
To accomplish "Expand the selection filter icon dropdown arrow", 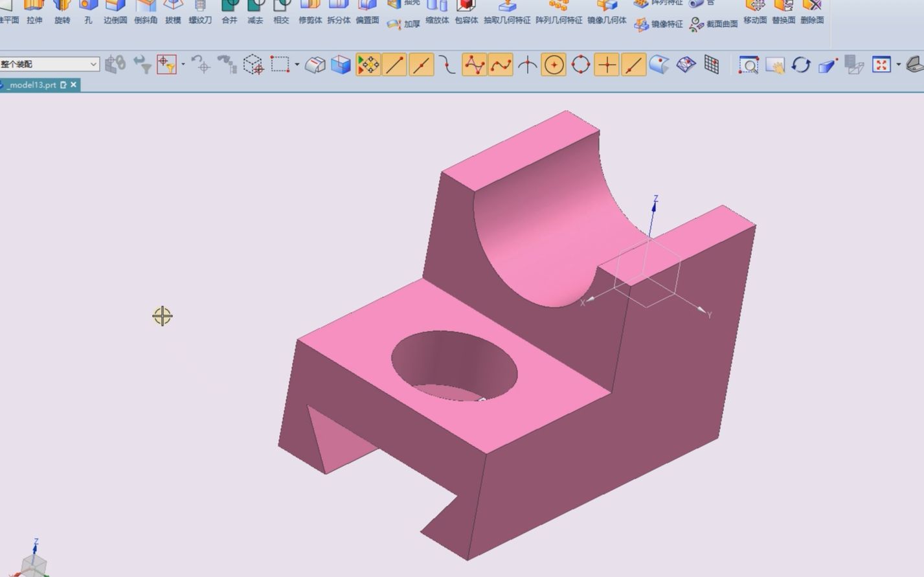I will point(183,64).
